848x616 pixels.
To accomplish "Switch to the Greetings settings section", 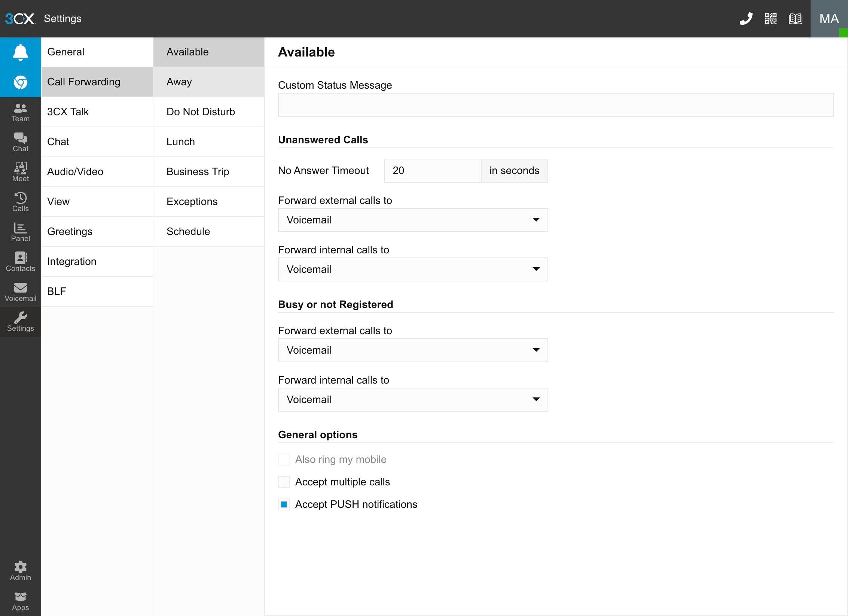I will pos(97,232).
